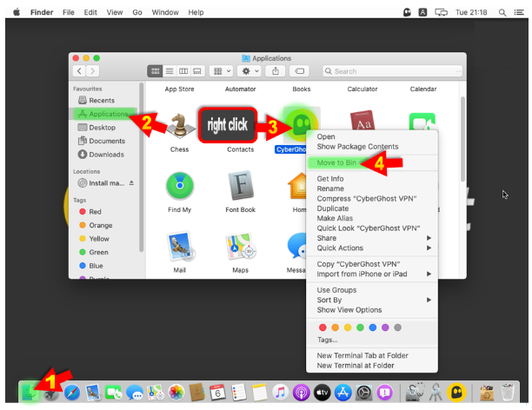Open App Store from the Dock
532x410 pixels.
[342, 393]
